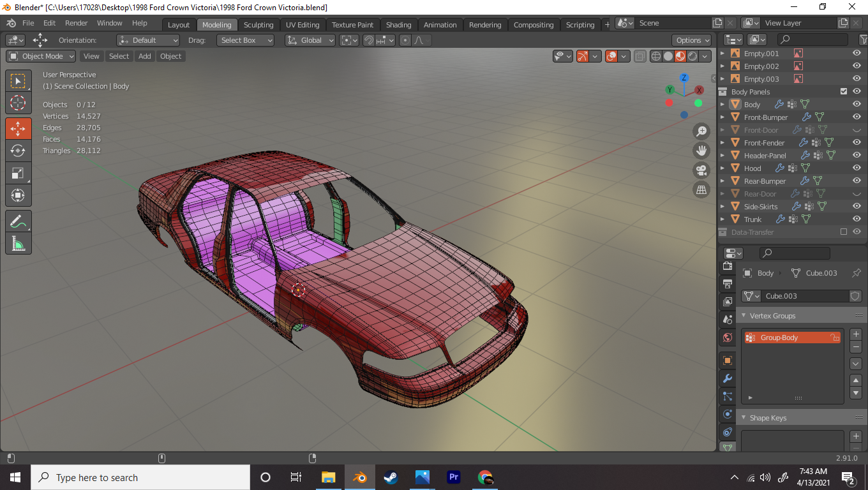Open viewport shading options dropdown arrow

click(x=705, y=56)
